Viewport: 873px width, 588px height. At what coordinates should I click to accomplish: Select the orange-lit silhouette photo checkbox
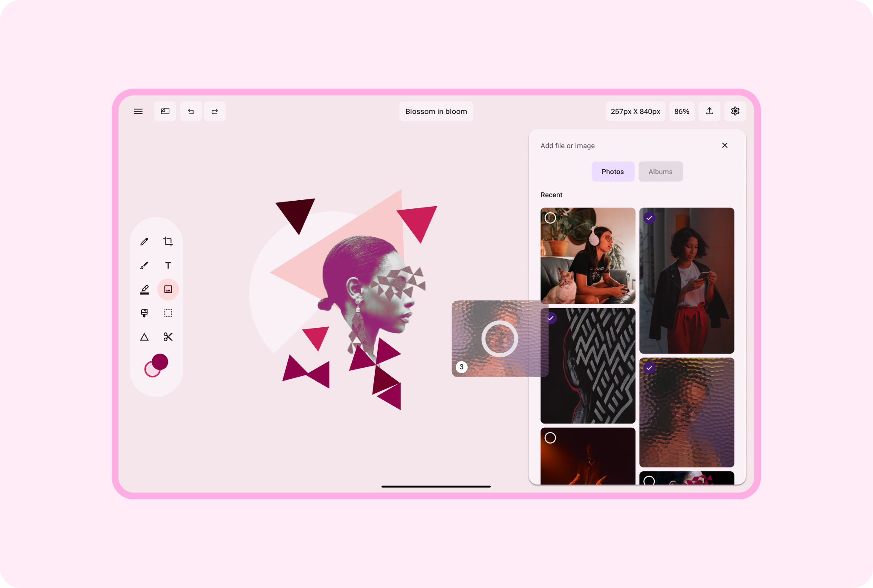click(x=550, y=438)
